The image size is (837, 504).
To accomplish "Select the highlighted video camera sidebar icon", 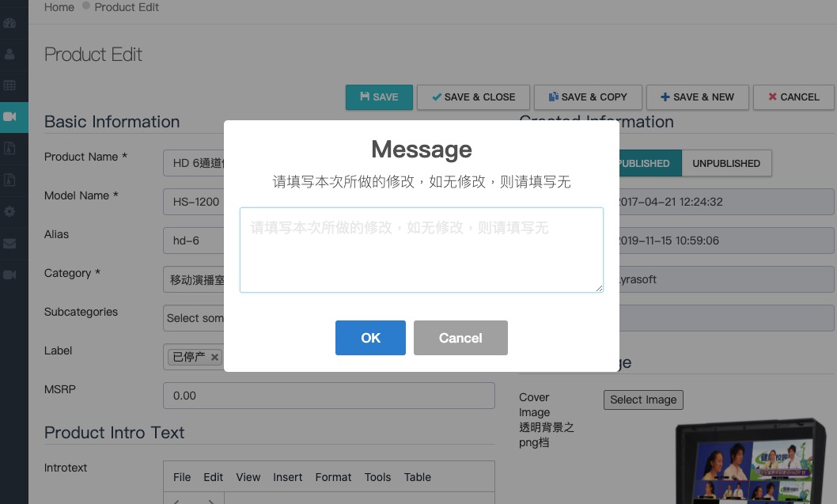I will (x=9, y=117).
